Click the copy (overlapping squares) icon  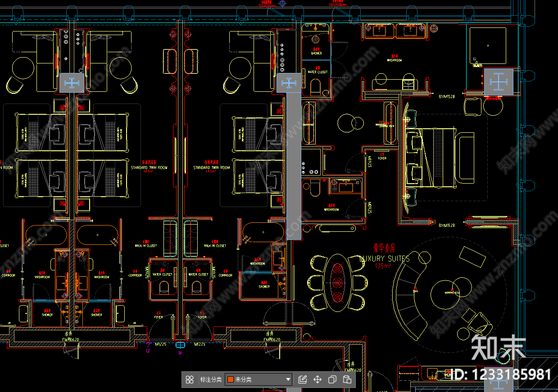point(332,379)
